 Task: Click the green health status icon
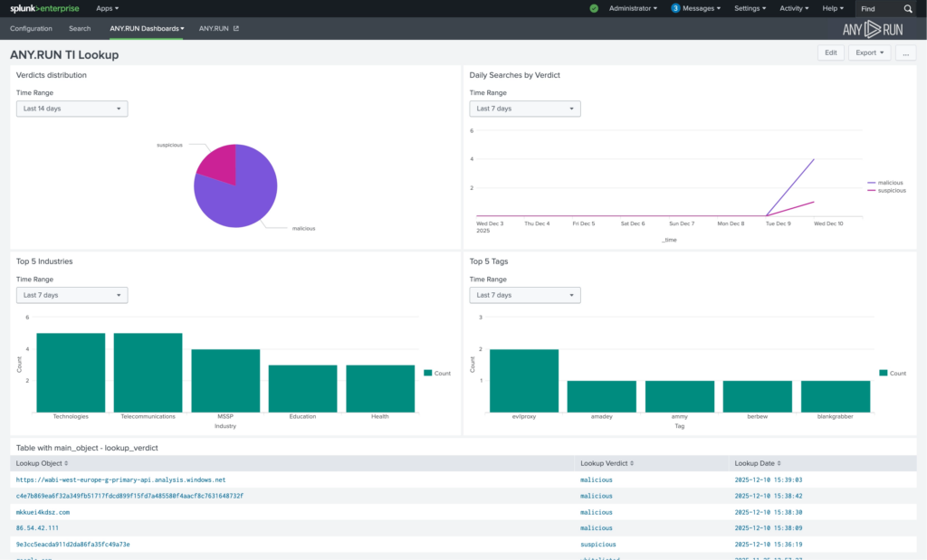[594, 8]
